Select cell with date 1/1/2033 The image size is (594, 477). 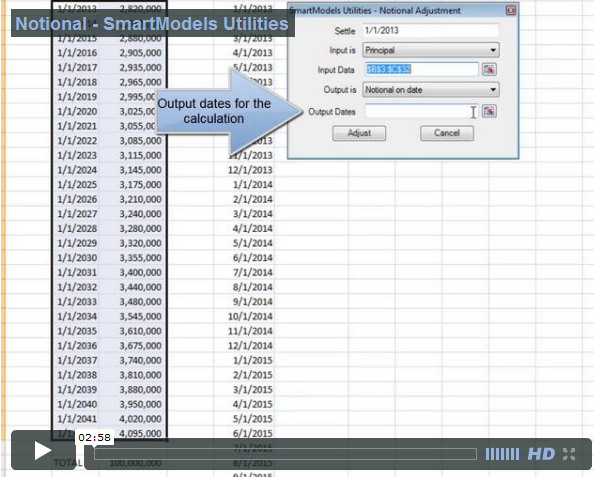tap(77, 302)
